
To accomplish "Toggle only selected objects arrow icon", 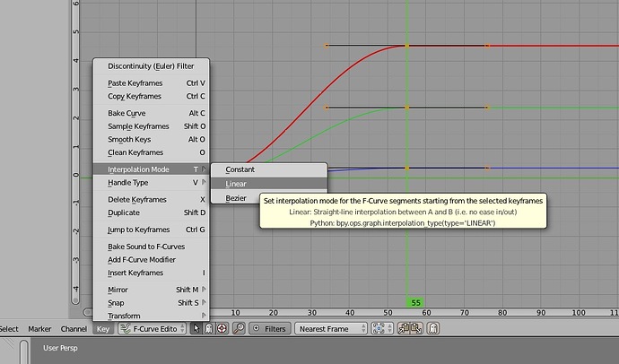I will [x=196, y=328].
